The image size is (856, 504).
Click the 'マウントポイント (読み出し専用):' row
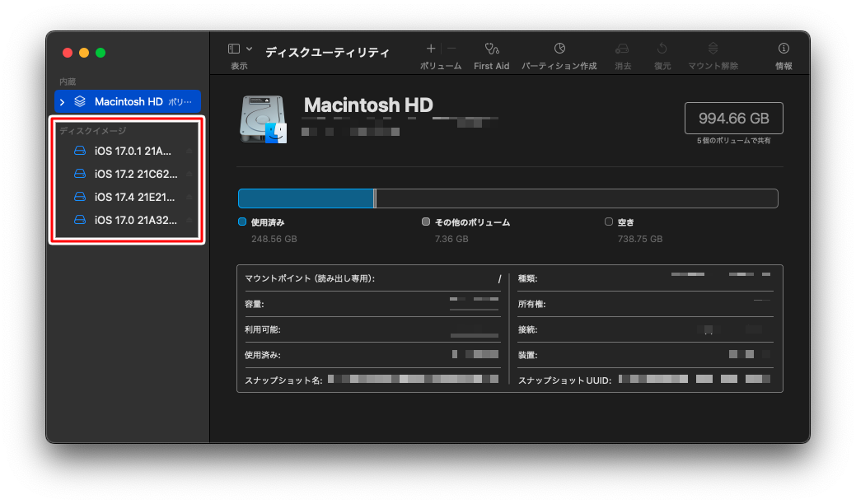pos(373,278)
